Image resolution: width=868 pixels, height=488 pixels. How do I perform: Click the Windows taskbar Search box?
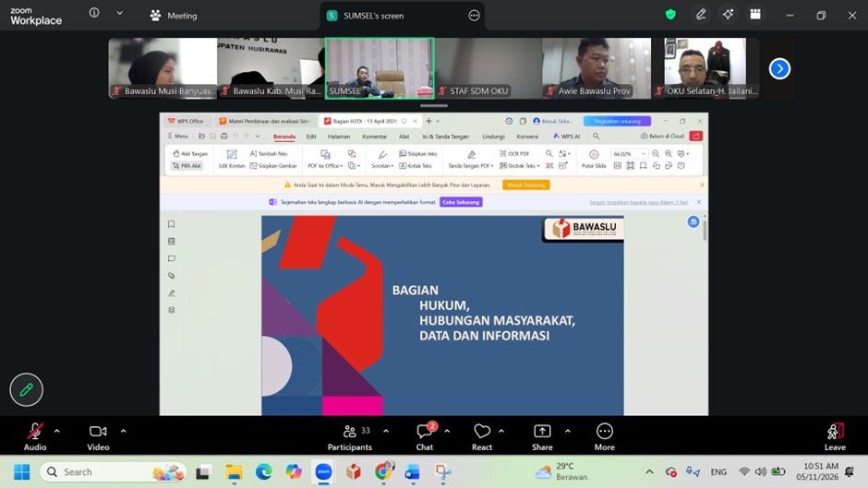114,472
